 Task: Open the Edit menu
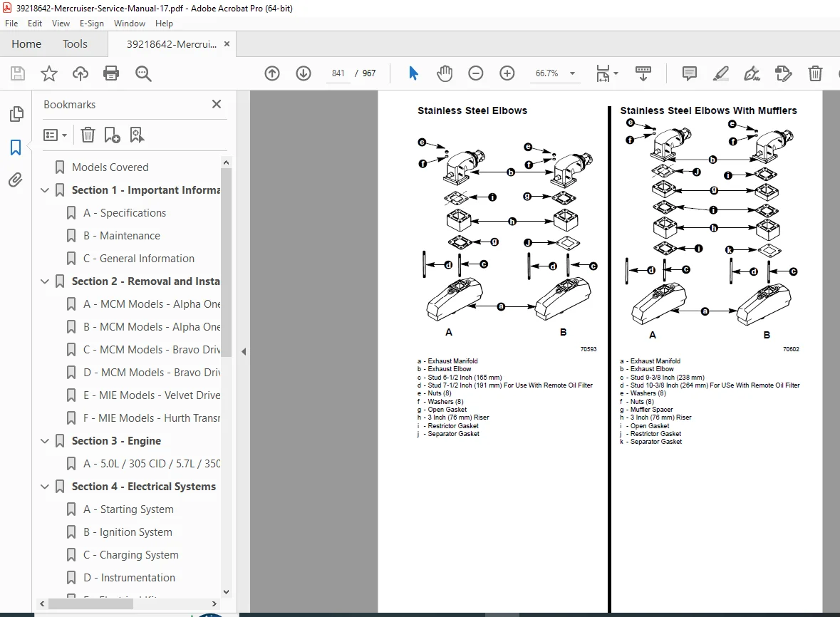pyautogui.click(x=35, y=24)
